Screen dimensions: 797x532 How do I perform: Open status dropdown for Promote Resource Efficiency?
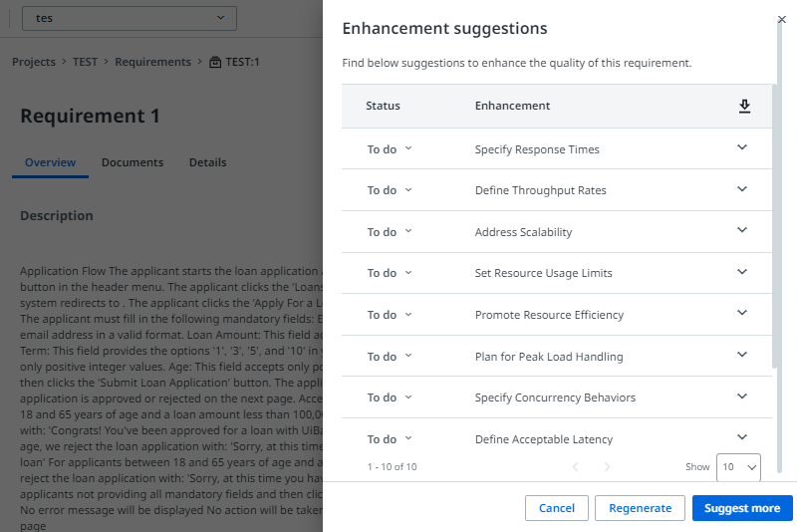(390, 315)
